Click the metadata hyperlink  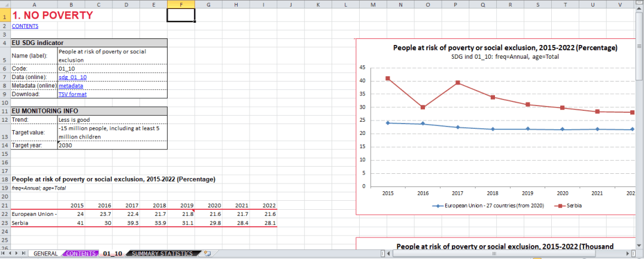[x=71, y=86]
